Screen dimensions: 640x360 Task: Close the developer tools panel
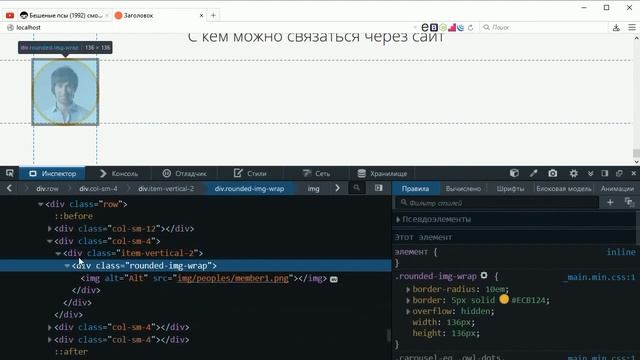633,173
